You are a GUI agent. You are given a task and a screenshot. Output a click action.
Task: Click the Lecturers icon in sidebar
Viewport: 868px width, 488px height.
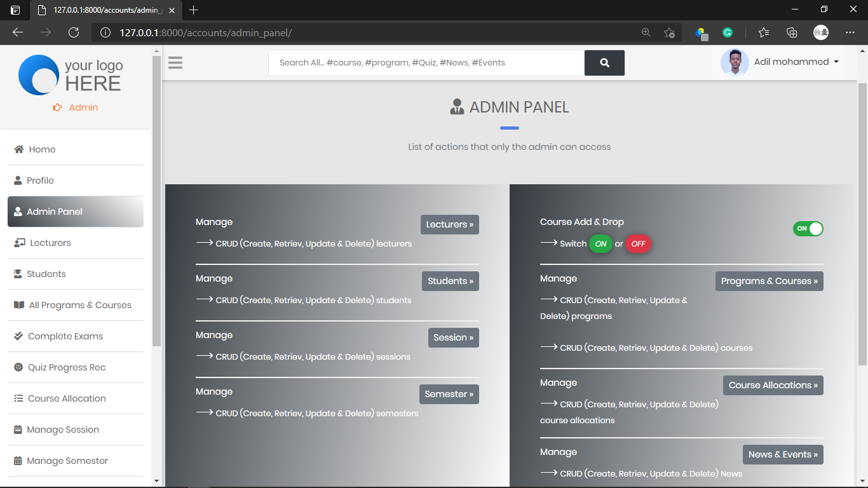point(19,243)
